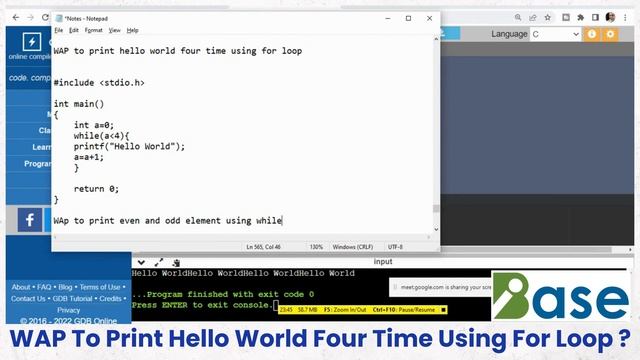Open the About link in OnlineGDB footer
The image size is (640, 360).
click(x=21, y=287)
